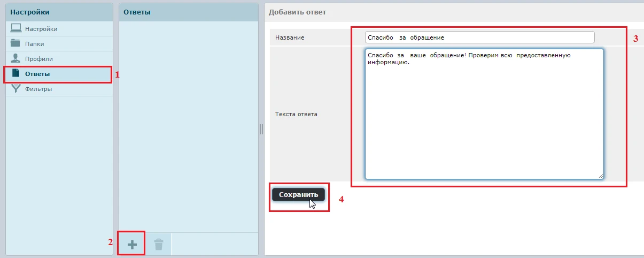Screen dimensions: 644x258
Task: Click the laptop icon beside Настройки
Action: [x=15, y=28]
